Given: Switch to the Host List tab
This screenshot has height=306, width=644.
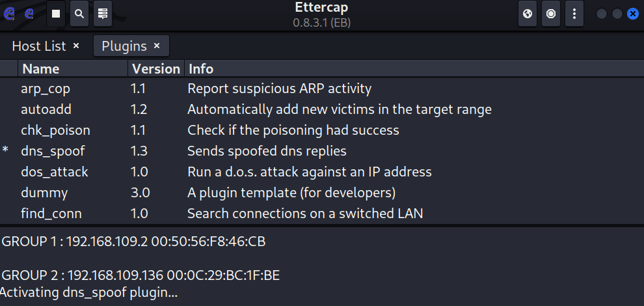Looking at the screenshot, I should tap(39, 46).
